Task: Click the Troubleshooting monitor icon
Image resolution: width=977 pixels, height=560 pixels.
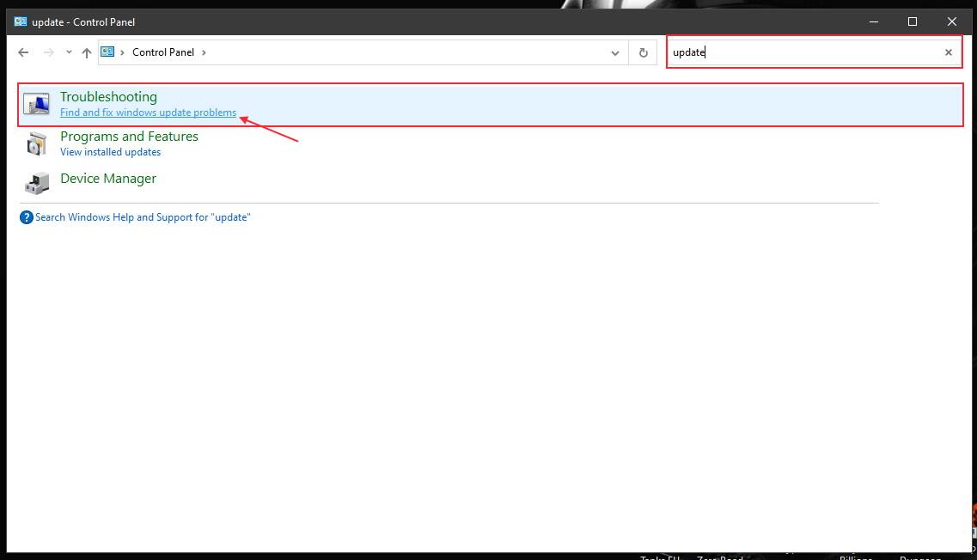Action: click(36, 104)
